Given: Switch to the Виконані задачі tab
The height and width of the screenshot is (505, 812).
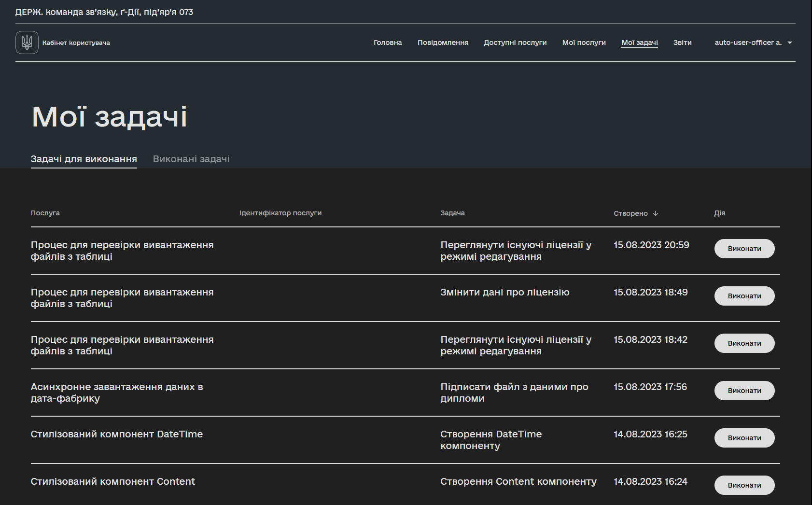Looking at the screenshot, I should click(x=191, y=159).
